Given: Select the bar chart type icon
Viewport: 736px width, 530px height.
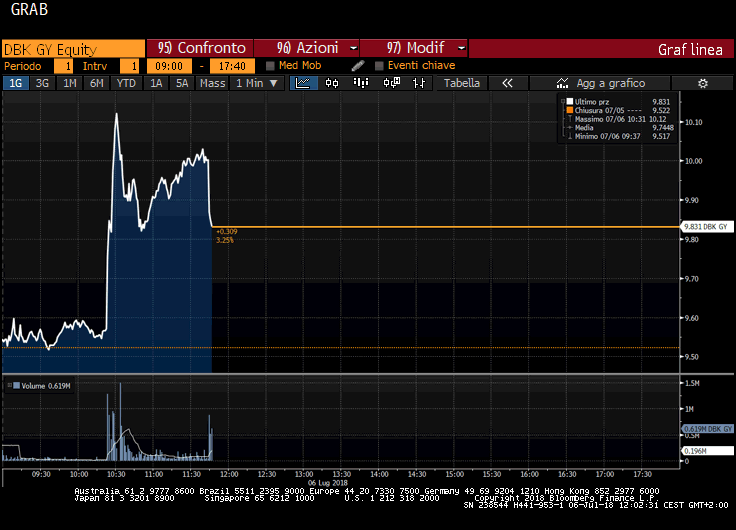Looking at the screenshot, I should click(x=360, y=83).
